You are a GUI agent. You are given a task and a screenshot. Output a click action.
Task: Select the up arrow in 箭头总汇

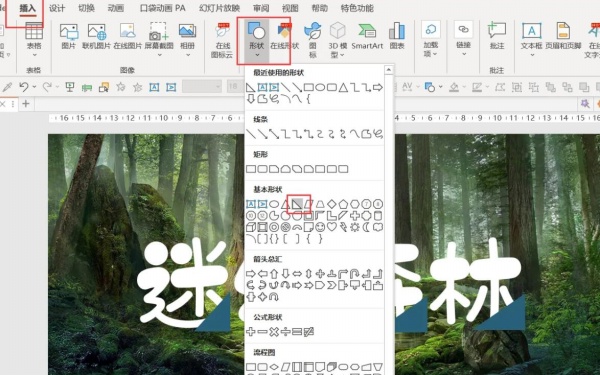pyautogui.click(x=274, y=274)
